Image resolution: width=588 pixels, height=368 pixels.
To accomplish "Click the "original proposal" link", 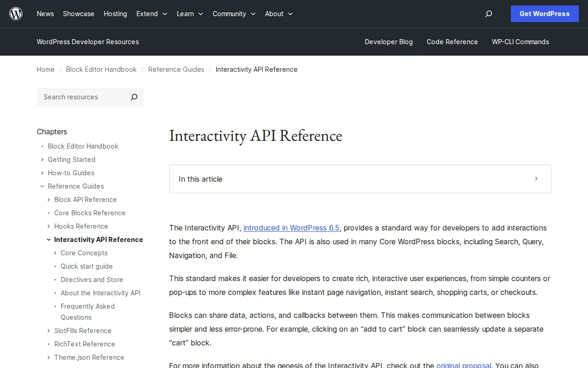I will (464, 365).
